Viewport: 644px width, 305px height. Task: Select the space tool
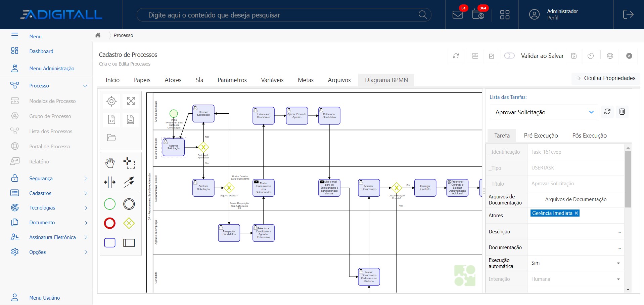click(110, 182)
